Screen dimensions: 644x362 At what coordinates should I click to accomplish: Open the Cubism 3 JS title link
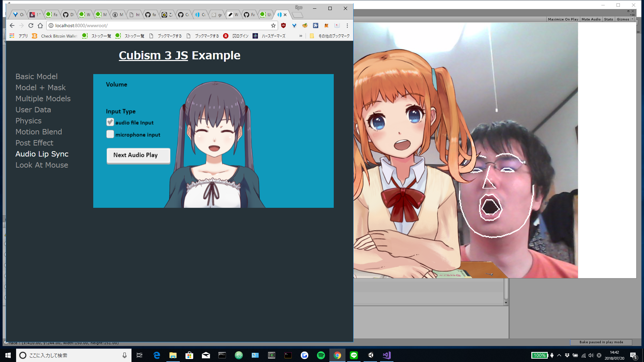point(153,55)
